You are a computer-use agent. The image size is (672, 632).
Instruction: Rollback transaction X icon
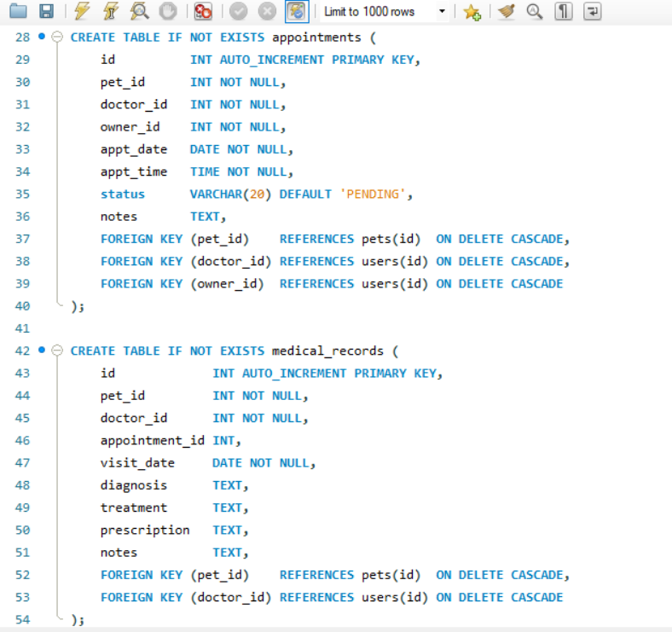click(x=267, y=11)
